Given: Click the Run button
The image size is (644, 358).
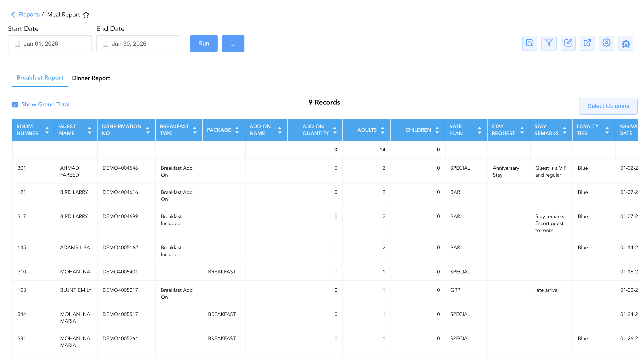Looking at the screenshot, I should pyautogui.click(x=204, y=44).
